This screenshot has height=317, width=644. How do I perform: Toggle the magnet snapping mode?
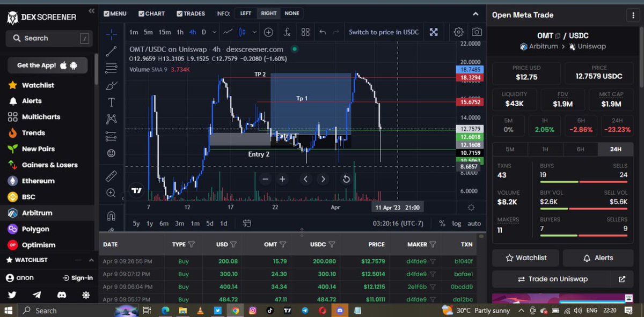pyautogui.click(x=111, y=216)
